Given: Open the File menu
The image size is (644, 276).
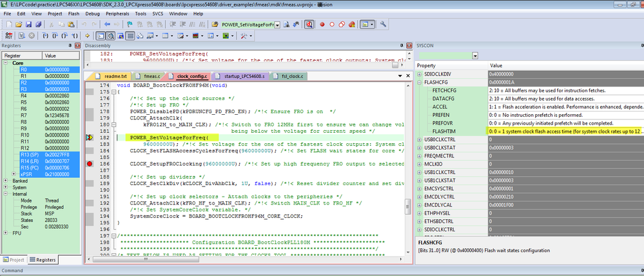Looking at the screenshot, I should tap(7, 14).
